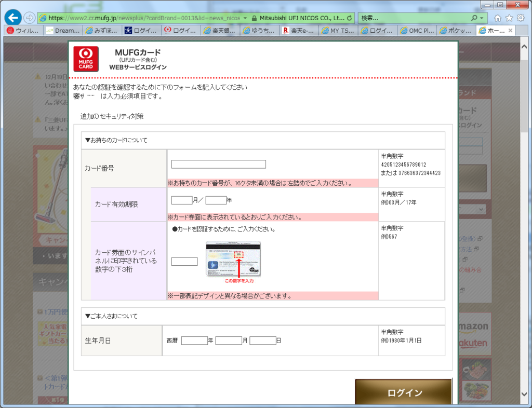Click the page scrollbar down arrow
Viewport: 532px width, 408px height.
click(x=524, y=394)
